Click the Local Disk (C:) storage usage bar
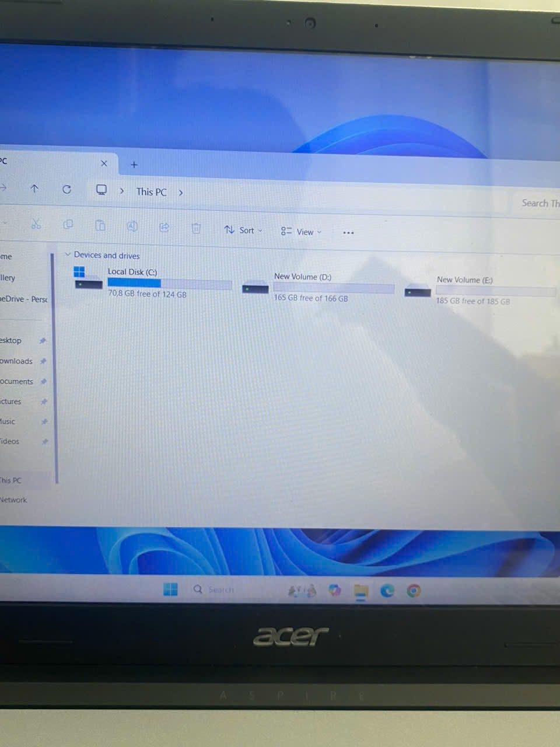The width and height of the screenshot is (560, 747). pyautogui.click(x=169, y=284)
